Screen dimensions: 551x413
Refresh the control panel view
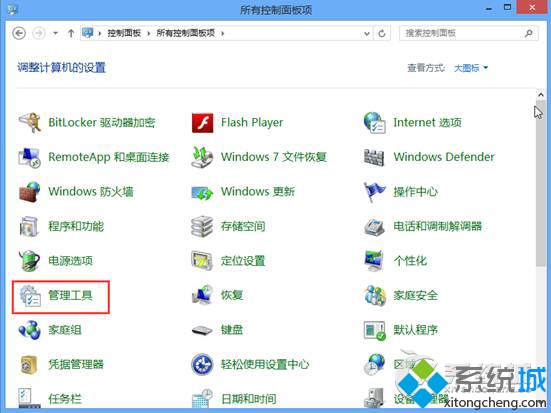tap(382, 33)
